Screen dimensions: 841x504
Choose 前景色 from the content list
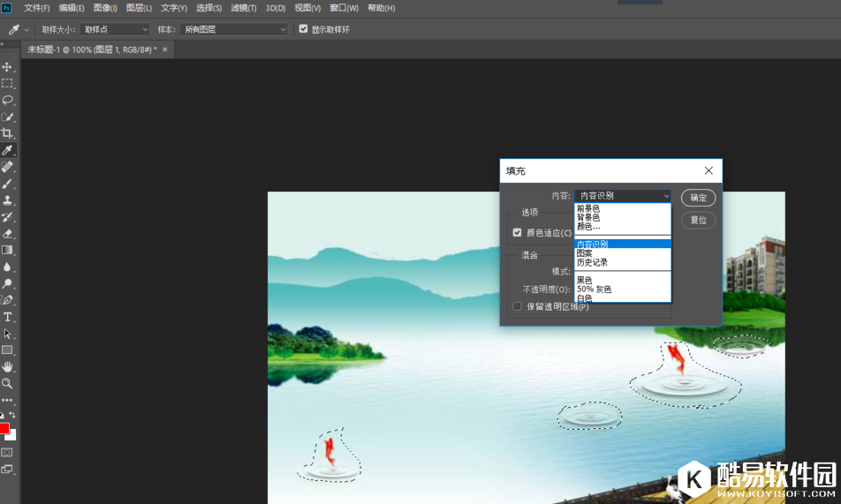(x=588, y=208)
